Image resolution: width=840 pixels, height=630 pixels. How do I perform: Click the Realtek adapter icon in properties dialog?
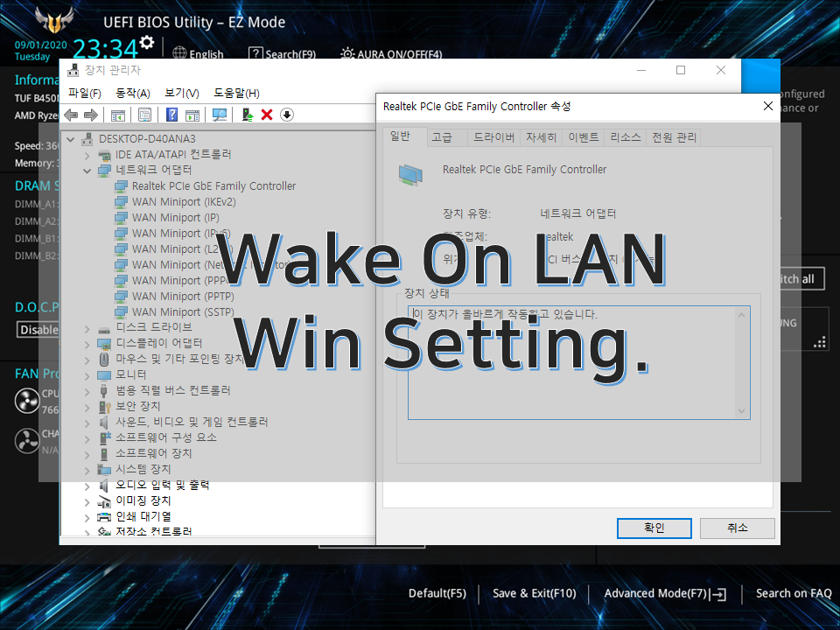pyautogui.click(x=410, y=175)
